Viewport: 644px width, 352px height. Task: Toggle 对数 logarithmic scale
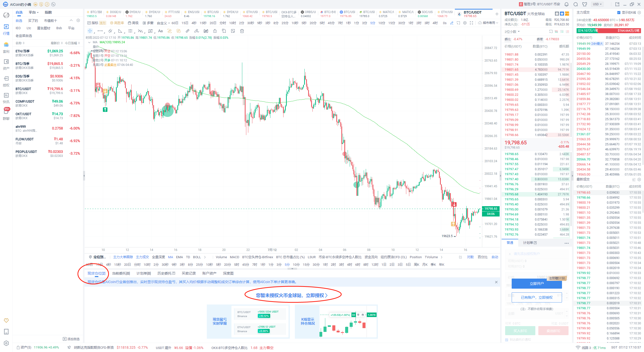[x=470, y=257]
